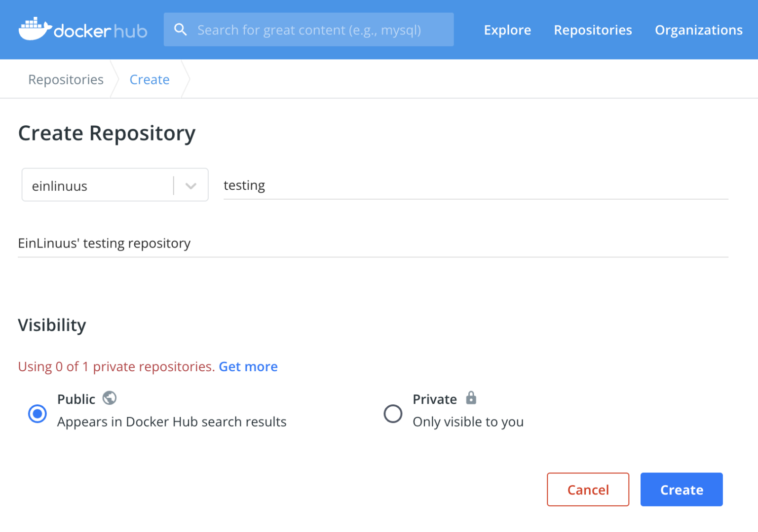
Task: Click the description field with 'EinLinuus' testing repository'
Action: point(373,243)
